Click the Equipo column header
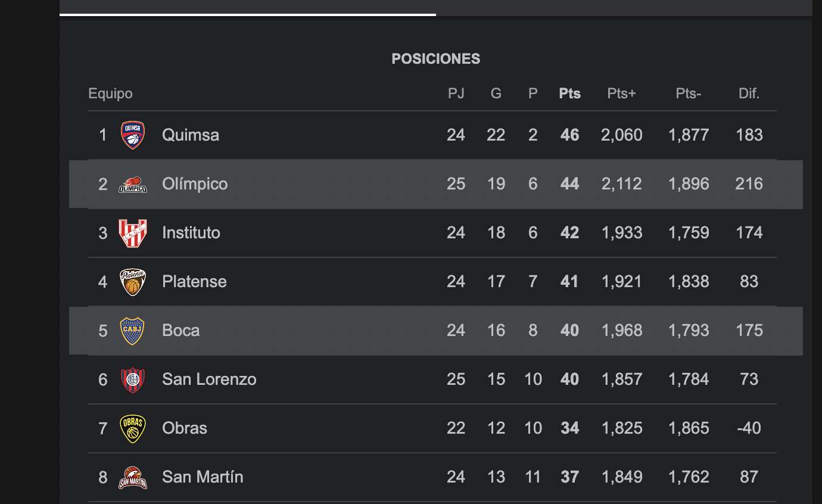The width and height of the screenshot is (822, 504). coord(110,94)
